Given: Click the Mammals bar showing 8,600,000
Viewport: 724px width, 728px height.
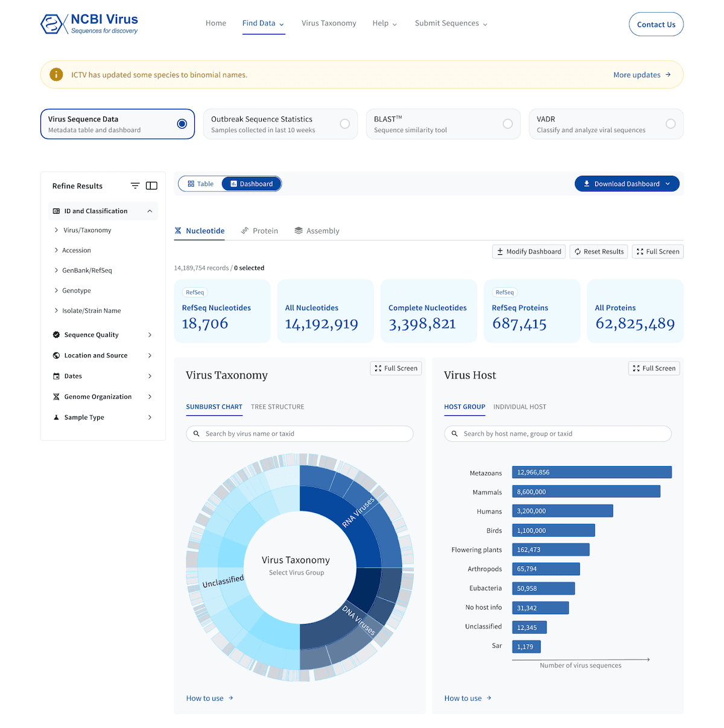Looking at the screenshot, I should [586, 491].
